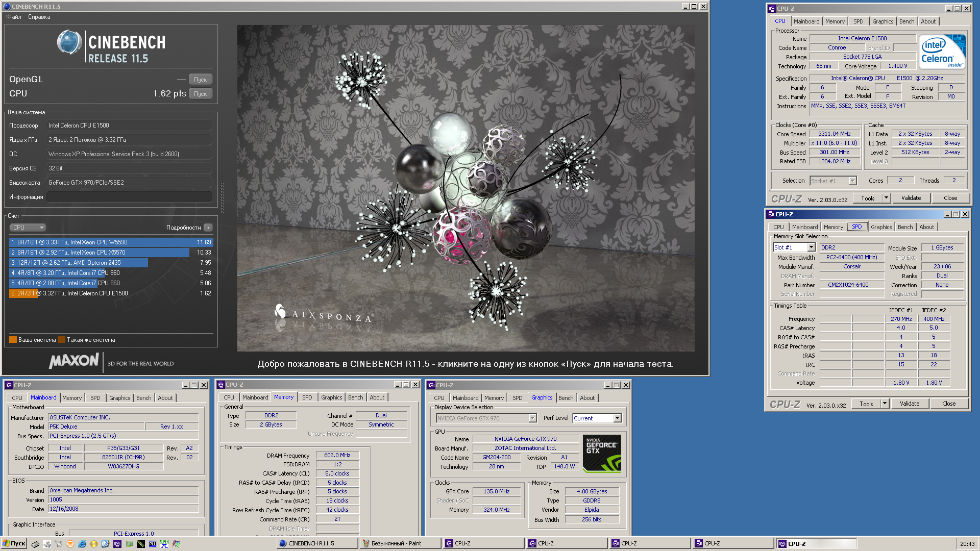Viewport: 980px width, 551px height.
Task: Open About tab in CPU-Z Graphics window
Action: tap(587, 398)
